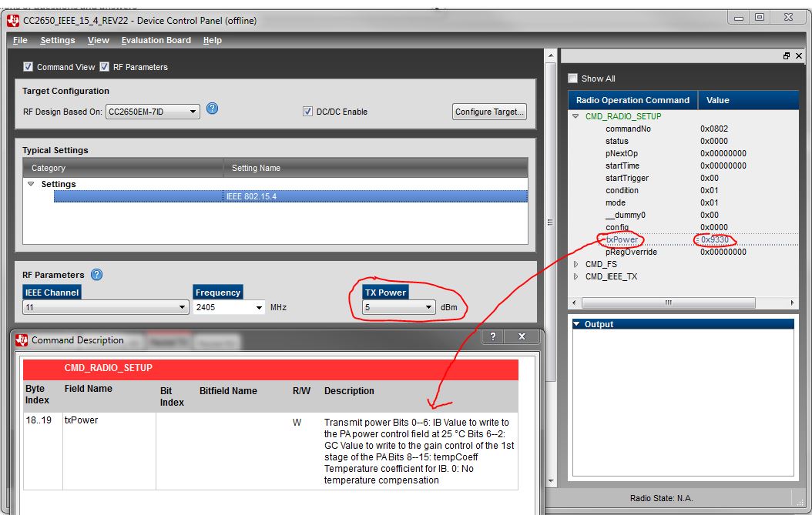Click the command panel horizontal scrollbar thumb
The image size is (812, 515).
[668, 303]
